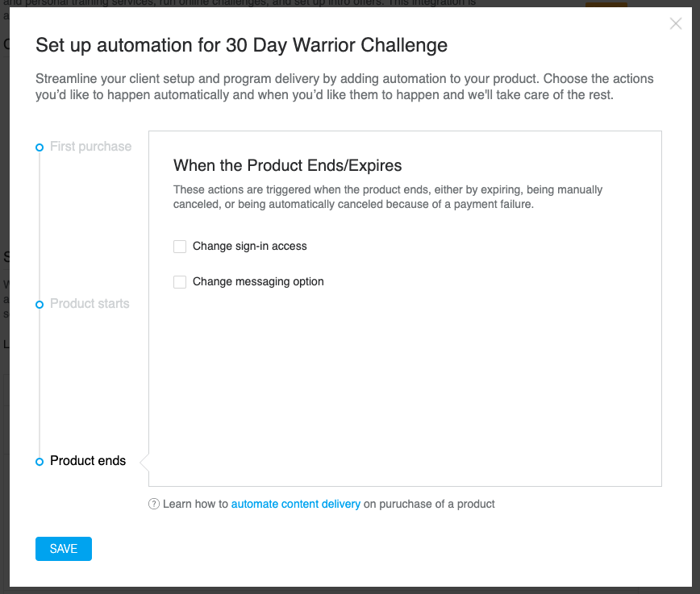Switch to the Product starts step

[90, 304]
